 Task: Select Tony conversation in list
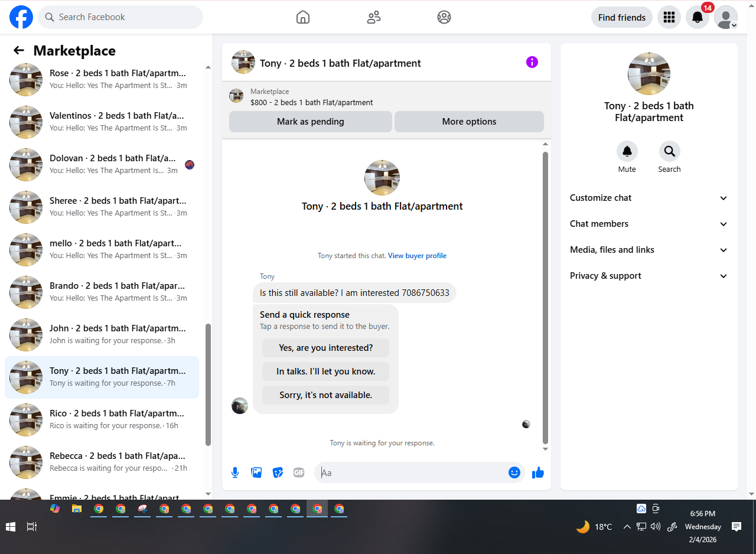(102, 377)
